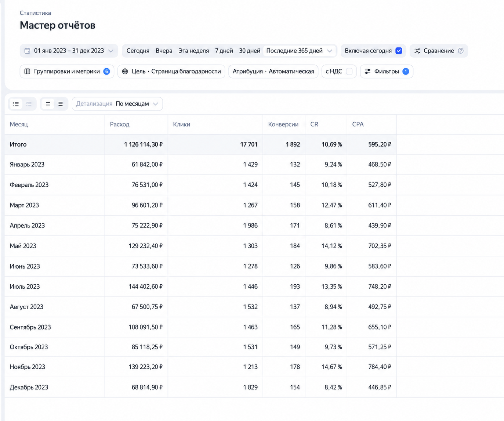
Task: Click the help question mark near Сравнение
Action: pyautogui.click(x=461, y=51)
